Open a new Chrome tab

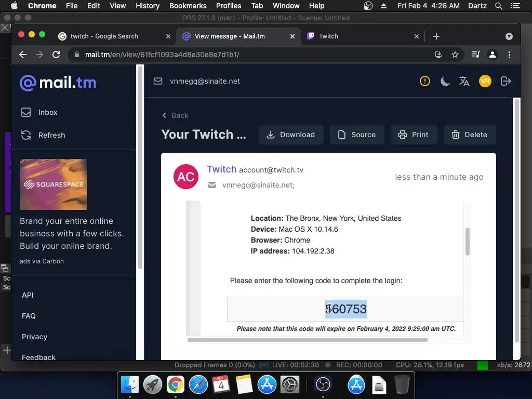436,36
